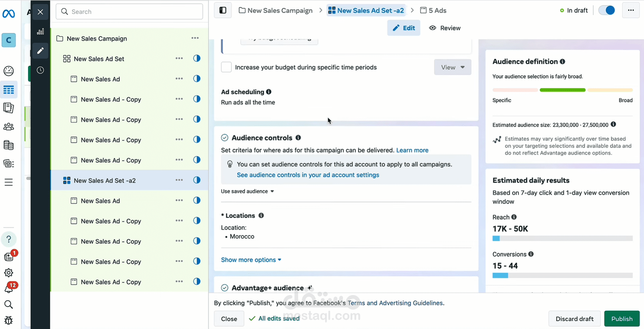The height and width of the screenshot is (329, 644).
Task: Toggle the ad set on/off switch
Action: coord(607,10)
